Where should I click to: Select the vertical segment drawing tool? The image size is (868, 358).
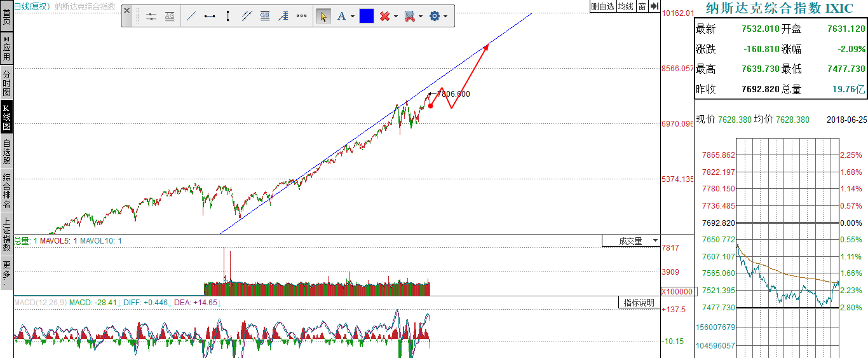click(x=227, y=17)
